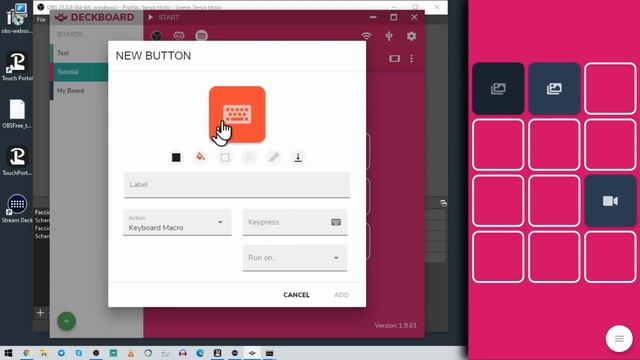Screen dimensions: 640x360
Task: Select My Board in boards list
Action: [x=80, y=91]
